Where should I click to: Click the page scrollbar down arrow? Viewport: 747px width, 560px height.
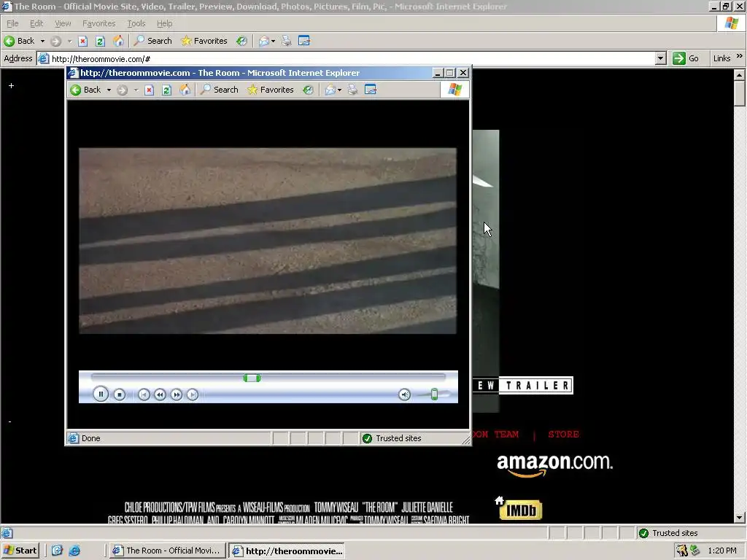740,517
